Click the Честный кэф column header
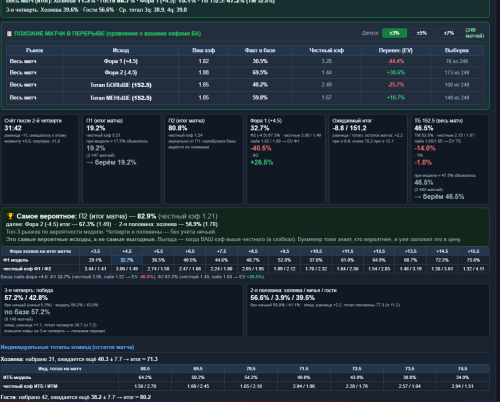500x402 pixels. (x=327, y=50)
